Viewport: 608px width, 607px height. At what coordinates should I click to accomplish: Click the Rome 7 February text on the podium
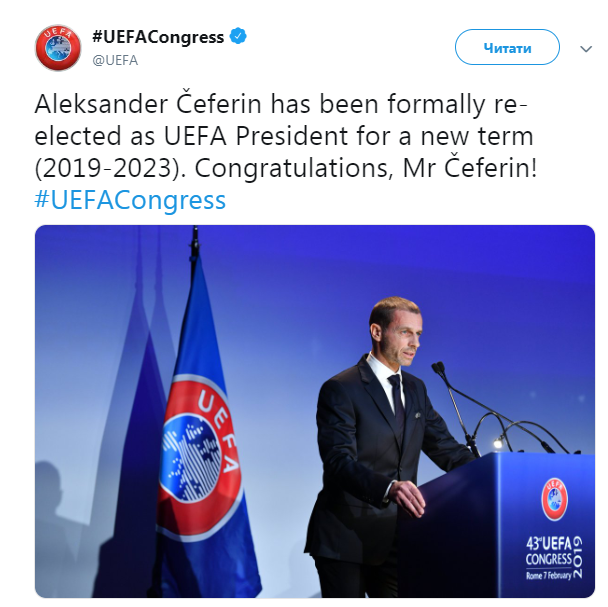pos(547,577)
